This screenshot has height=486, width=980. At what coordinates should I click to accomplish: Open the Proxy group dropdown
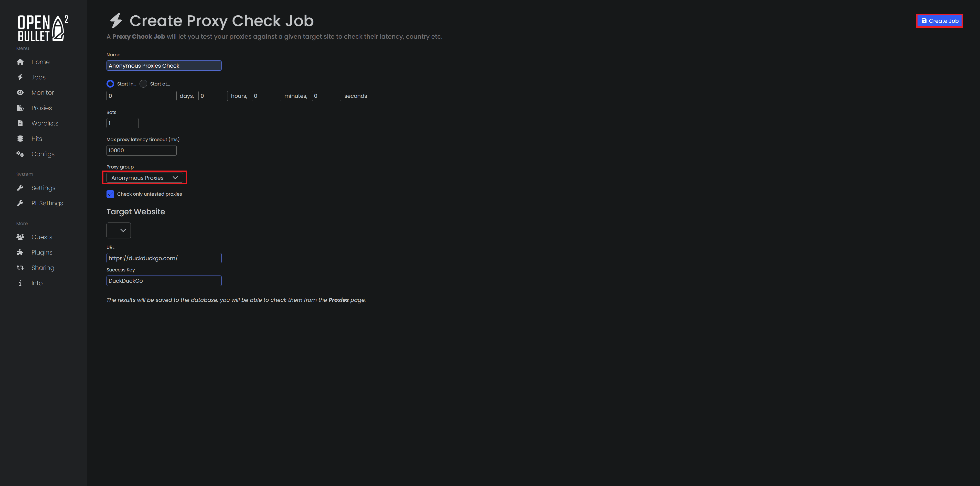(145, 177)
